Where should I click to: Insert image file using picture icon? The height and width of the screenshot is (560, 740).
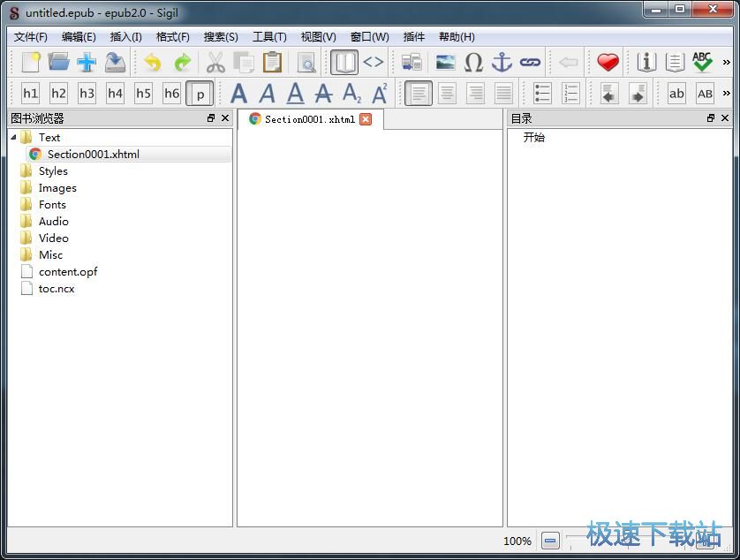[x=445, y=62]
